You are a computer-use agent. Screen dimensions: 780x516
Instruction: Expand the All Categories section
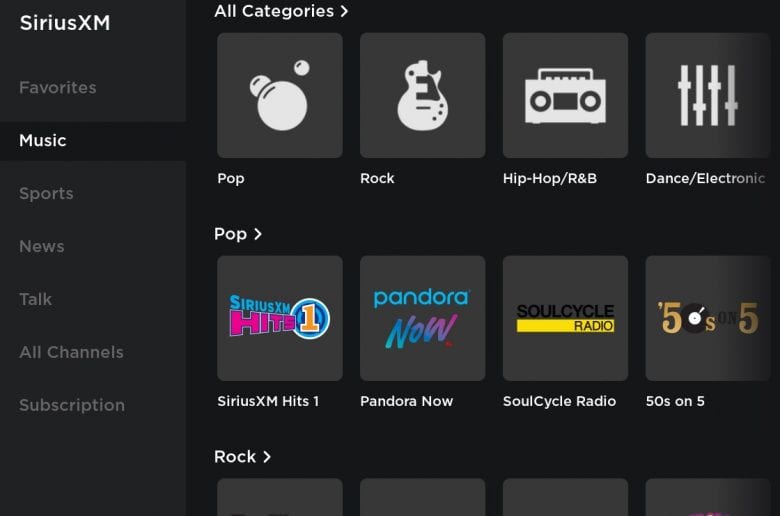281,11
